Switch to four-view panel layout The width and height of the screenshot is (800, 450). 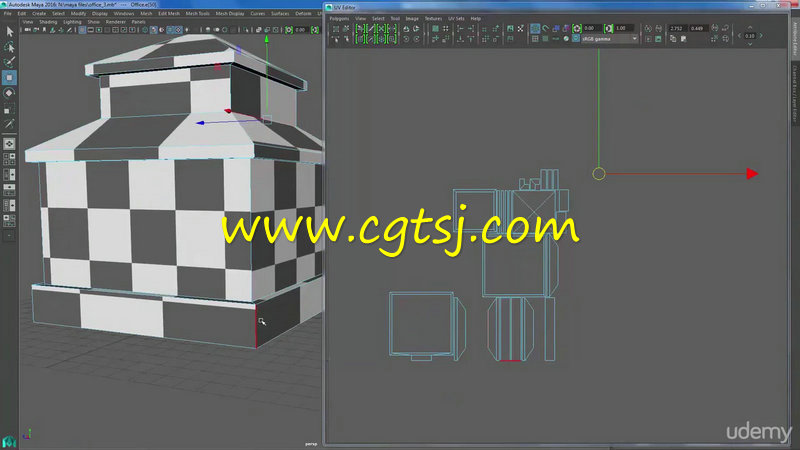coord(9,159)
